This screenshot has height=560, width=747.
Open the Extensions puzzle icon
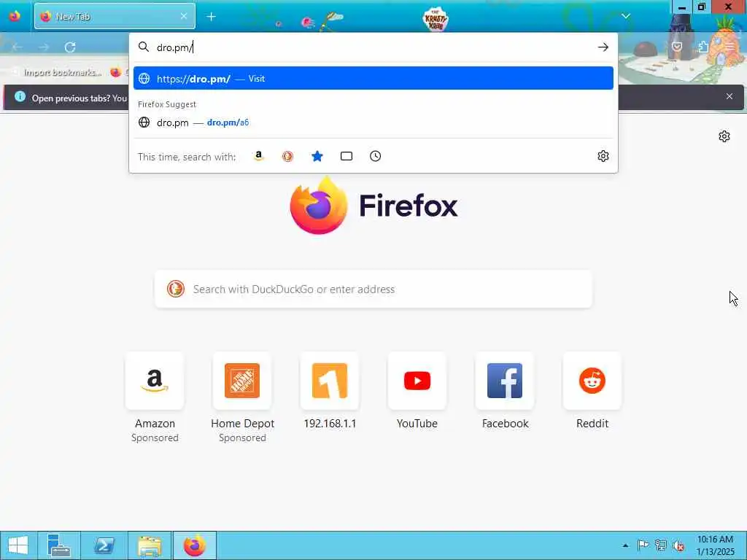click(x=703, y=47)
